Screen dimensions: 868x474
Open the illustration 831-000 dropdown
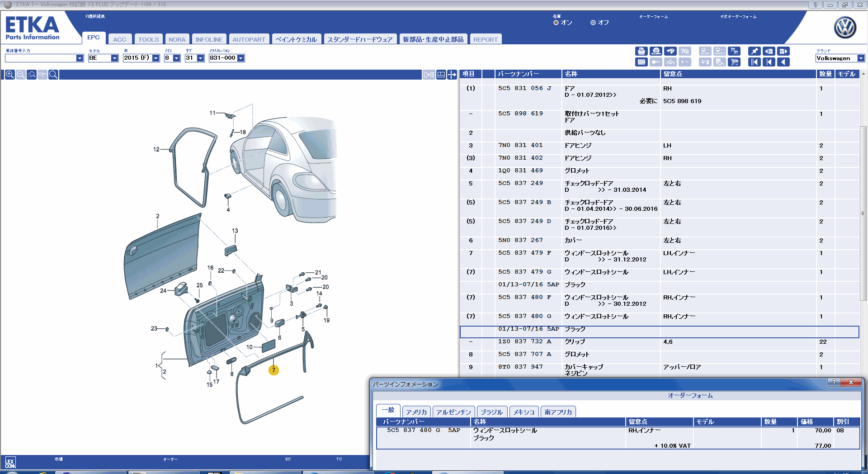point(241,58)
